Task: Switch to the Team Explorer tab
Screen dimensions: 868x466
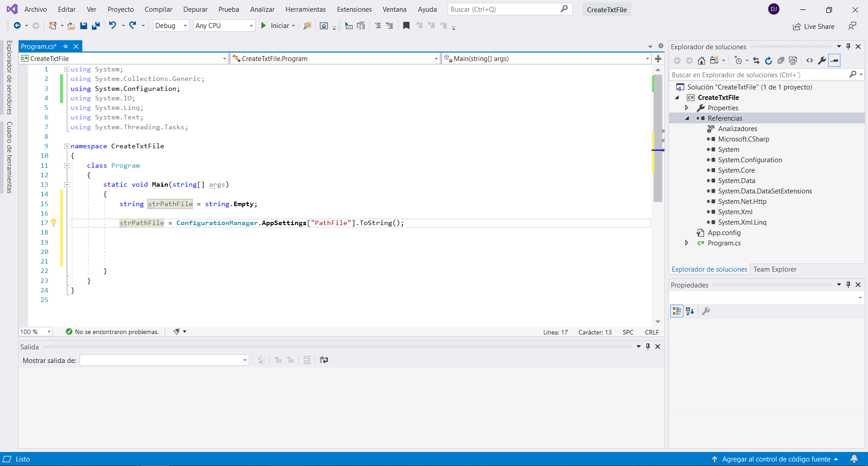Action: point(774,269)
